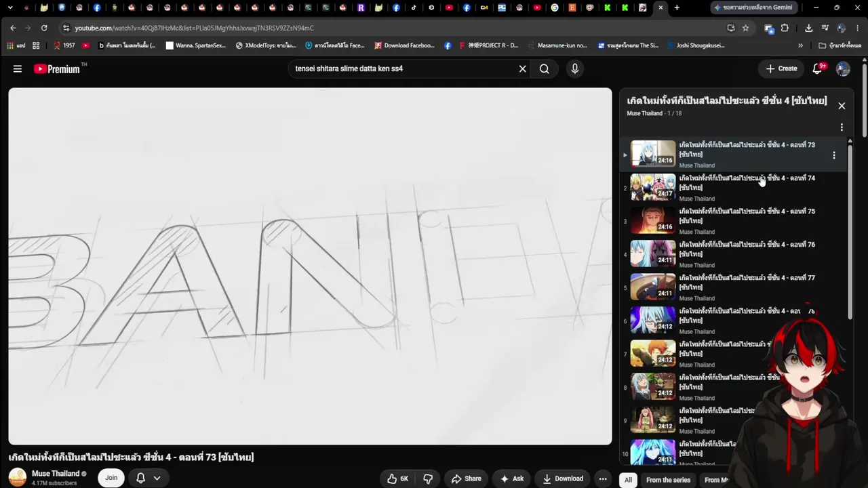868x488 pixels.
Task: Open the Masamune-kun no bookmark
Action: click(557, 45)
